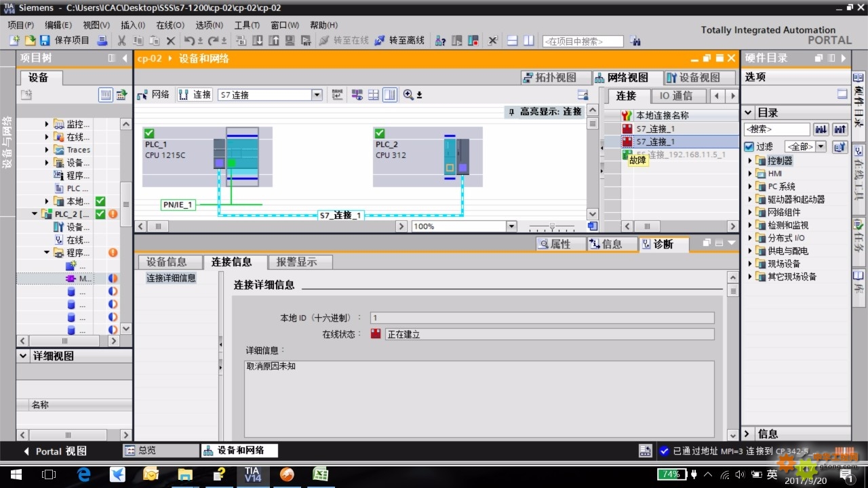Click the open project icon in toolbar

tap(30, 41)
